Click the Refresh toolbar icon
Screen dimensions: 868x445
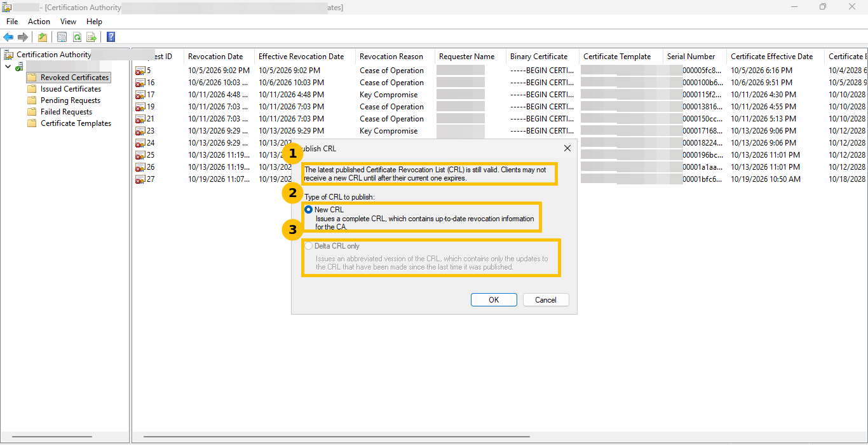77,37
